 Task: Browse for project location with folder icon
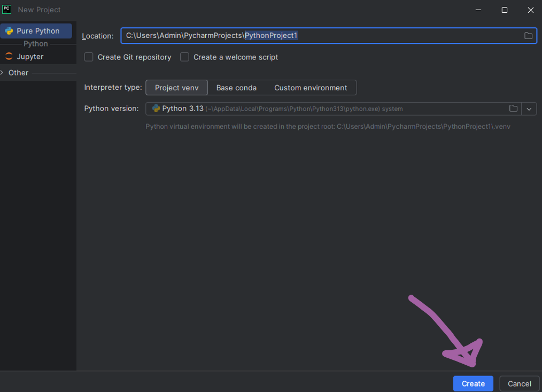pyautogui.click(x=528, y=36)
